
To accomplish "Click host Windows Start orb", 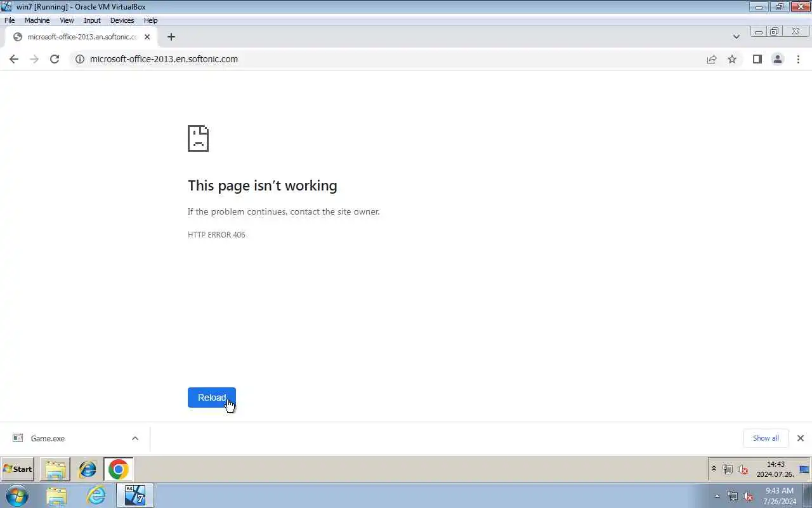I will (x=16, y=495).
